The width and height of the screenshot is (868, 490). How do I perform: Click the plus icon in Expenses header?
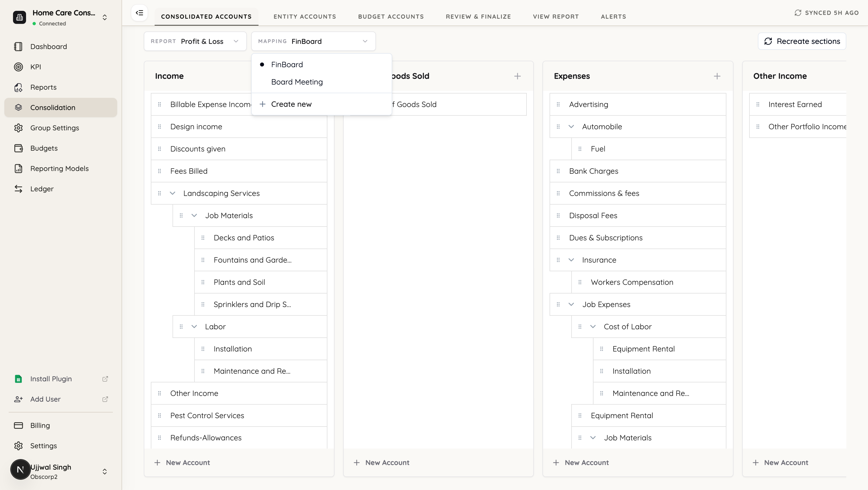(x=717, y=76)
